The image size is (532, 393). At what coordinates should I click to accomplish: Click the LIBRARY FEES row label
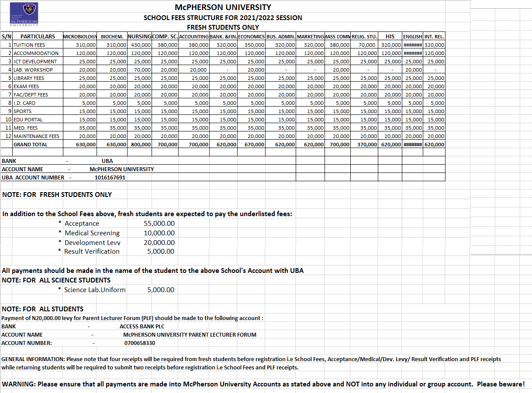click(x=29, y=78)
